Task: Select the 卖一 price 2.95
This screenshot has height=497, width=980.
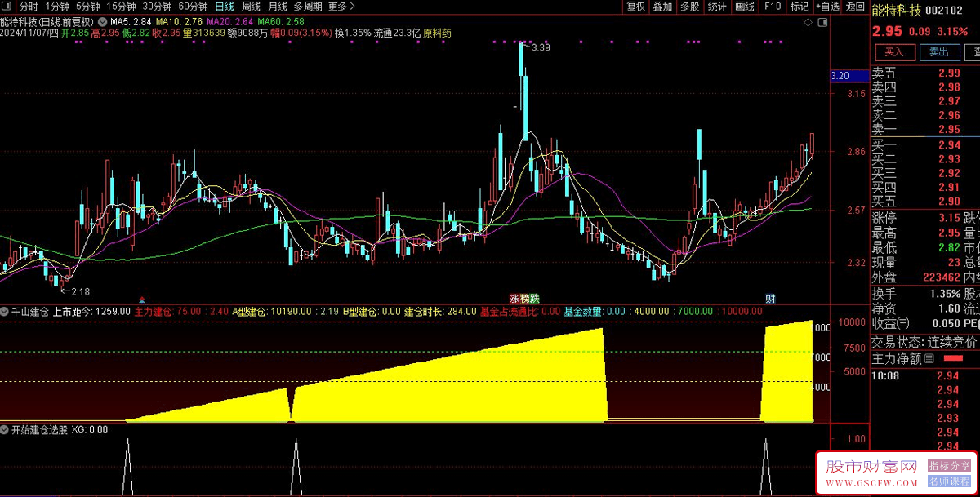Action: point(949,130)
